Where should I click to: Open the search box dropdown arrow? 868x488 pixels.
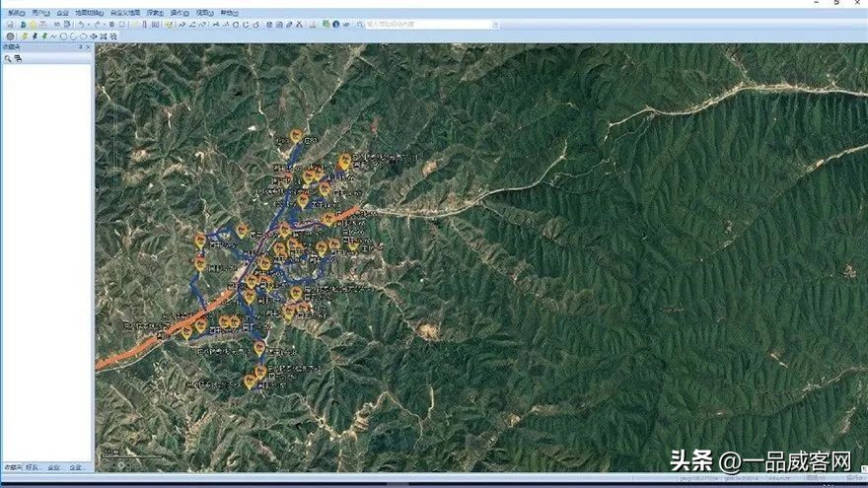tap(495, 25)
